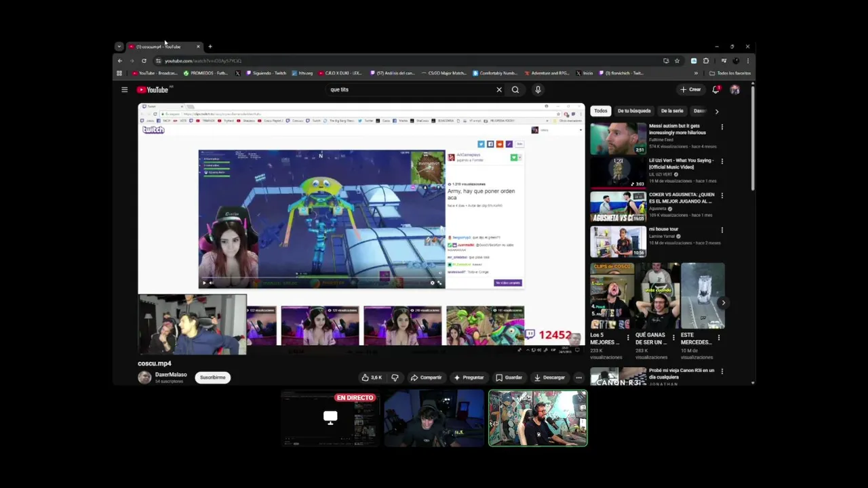This screenshot has width=868, height=488.
Task: Open the account avatar menu
Action: 734,89
